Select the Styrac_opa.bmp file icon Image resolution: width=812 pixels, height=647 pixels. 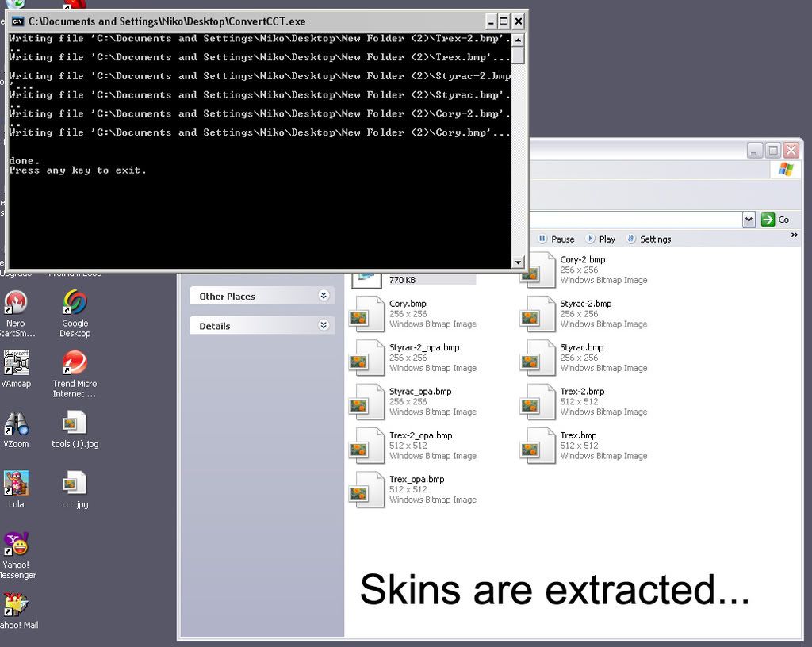367,402
